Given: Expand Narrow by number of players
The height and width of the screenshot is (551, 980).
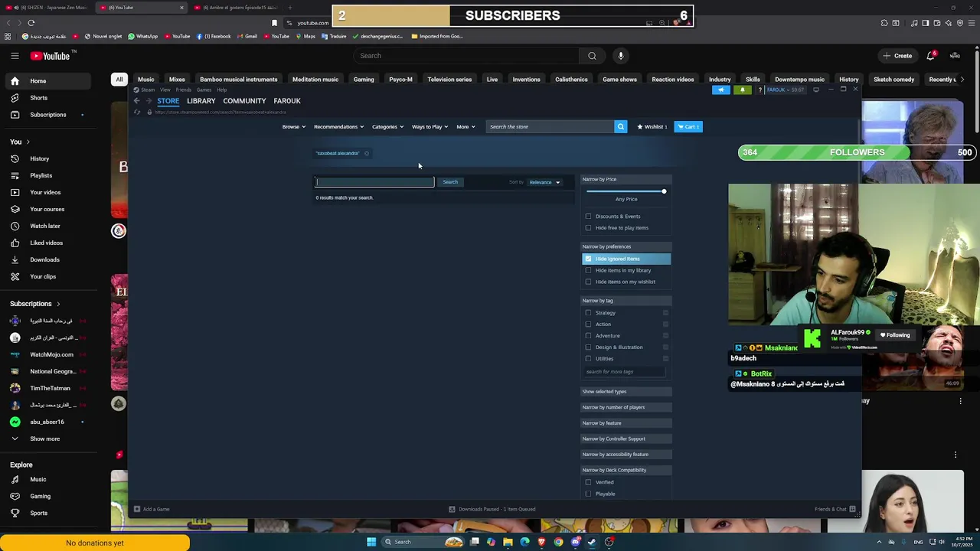Looking at the screenshot, I should [626, 407].
